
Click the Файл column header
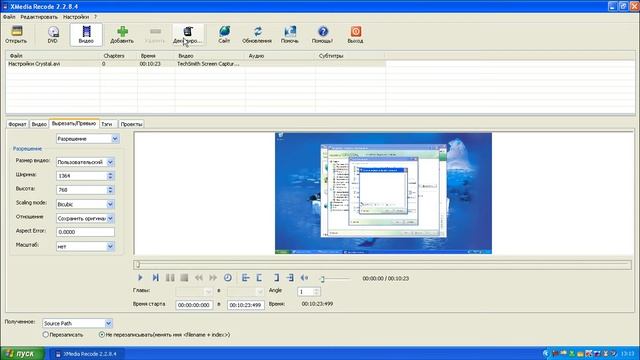[x=53, y=56]
